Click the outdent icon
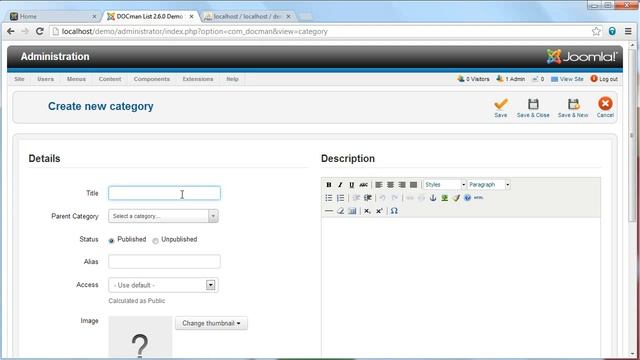The height and width of the screenshot is (360, 640). click(356, 198)
